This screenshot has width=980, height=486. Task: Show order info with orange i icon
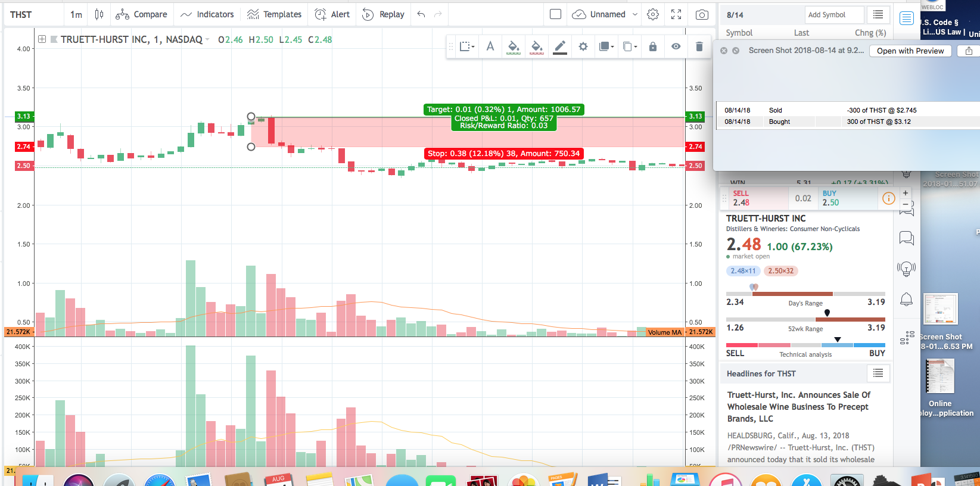point(888,198)
